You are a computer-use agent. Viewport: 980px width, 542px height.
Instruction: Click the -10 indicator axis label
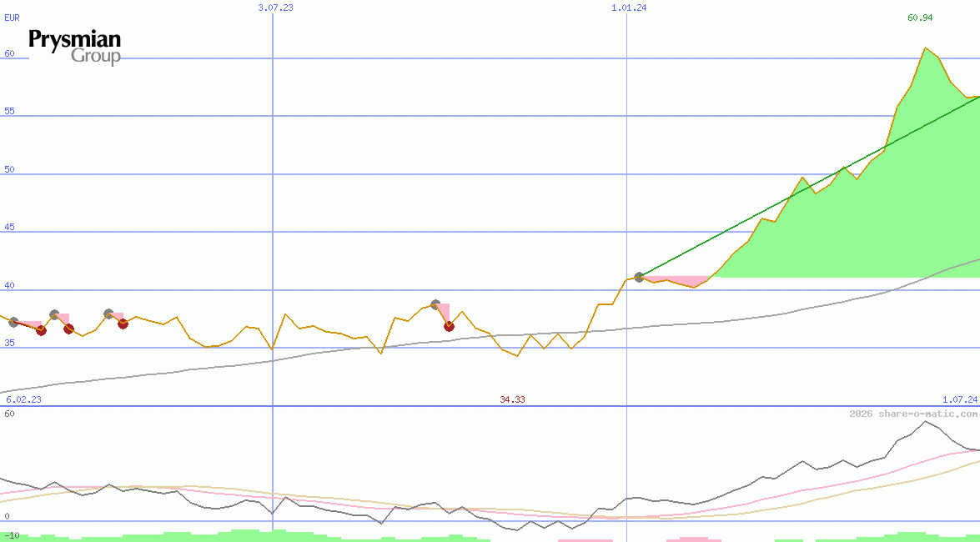pos(13,535)
